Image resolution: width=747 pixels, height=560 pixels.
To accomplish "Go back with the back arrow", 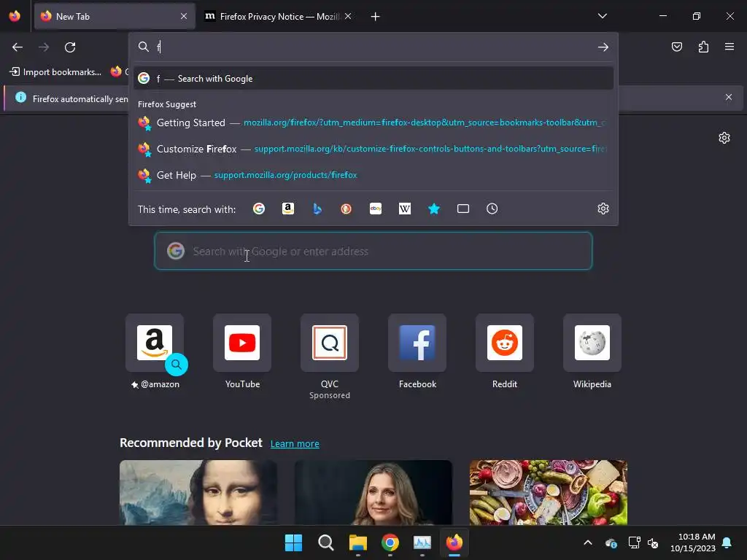I will pyautogui.click(x=18, y=47).
